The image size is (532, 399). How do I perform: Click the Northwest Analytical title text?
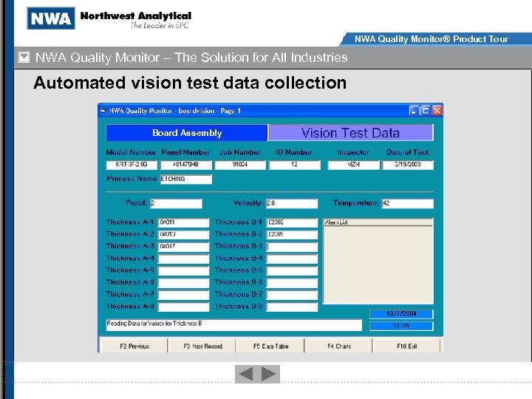tap(136, 16)
